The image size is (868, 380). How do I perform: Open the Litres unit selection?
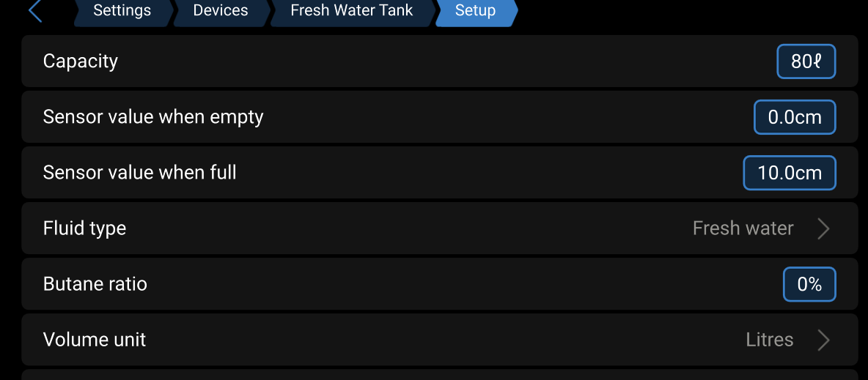(769, 340)
